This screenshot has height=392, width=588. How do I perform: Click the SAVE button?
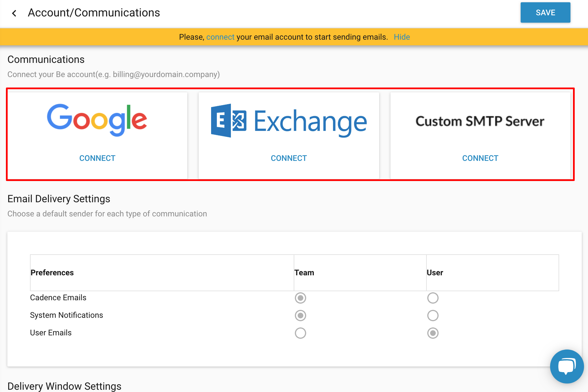click(545, 12)
